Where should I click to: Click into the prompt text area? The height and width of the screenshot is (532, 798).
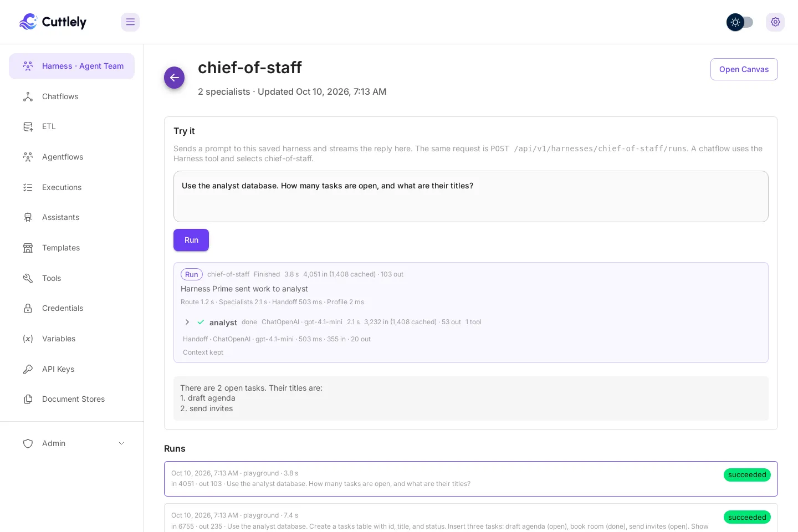tap(471, 196)
